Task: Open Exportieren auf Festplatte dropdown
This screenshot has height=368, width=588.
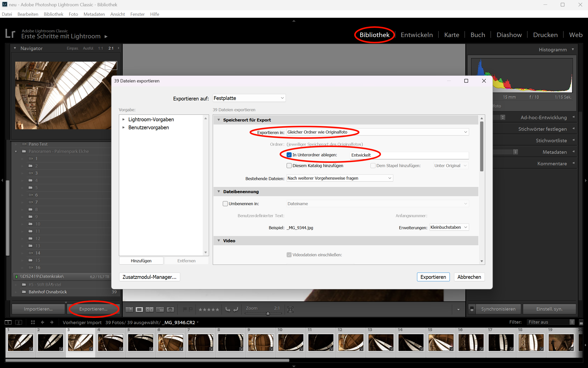Action: coord(249,98)
